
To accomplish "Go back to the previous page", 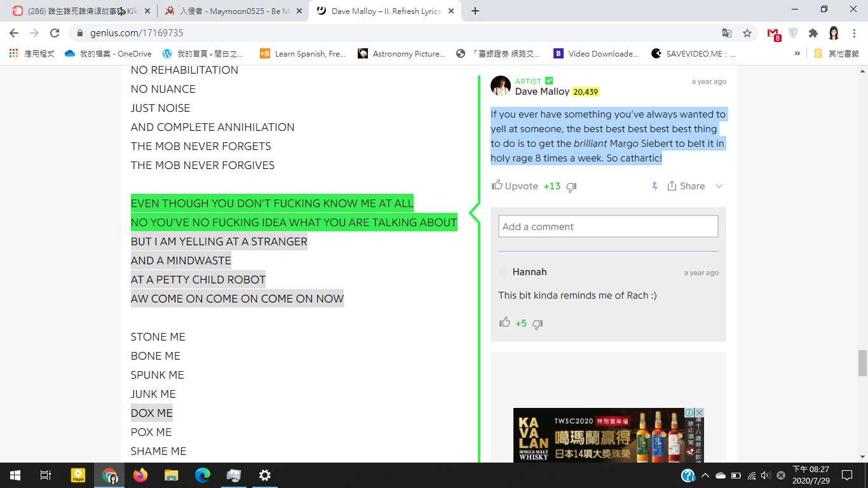I will tap(14, 33).
